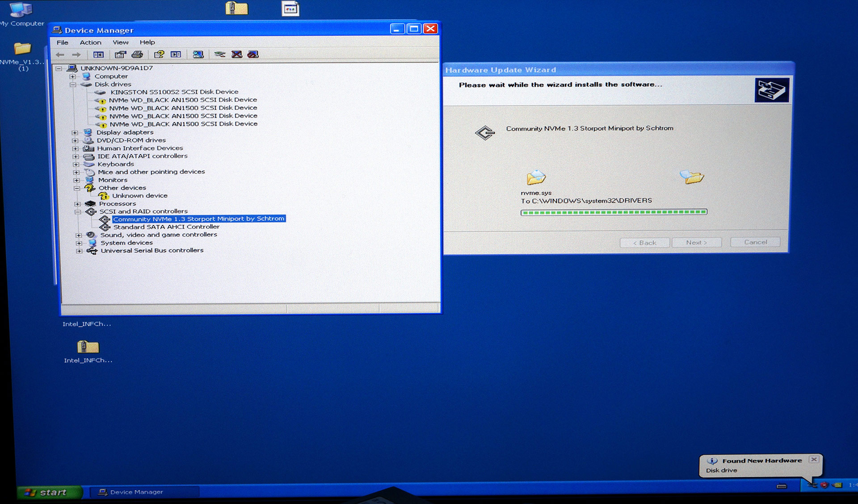
Task: Click the Help toolbar icon with question mark
Action: coord(159,55)
